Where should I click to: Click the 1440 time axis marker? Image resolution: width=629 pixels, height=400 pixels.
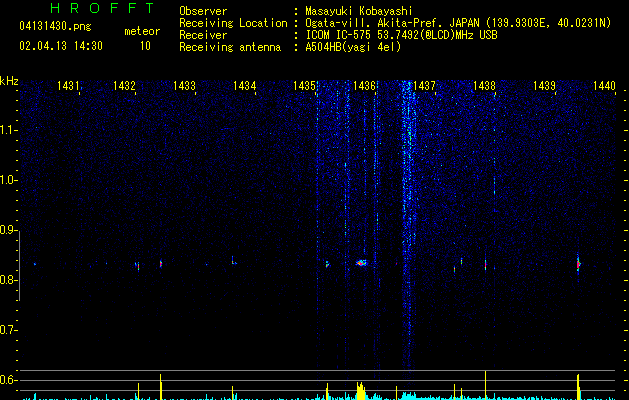pyautogui.click(x=604, y=86)
